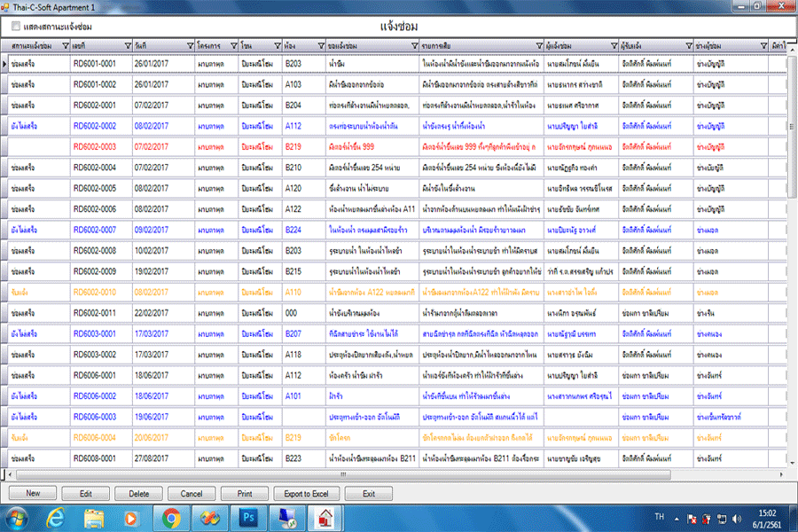Launch Google Chrome from the taskbar

[x=171, y=516]
